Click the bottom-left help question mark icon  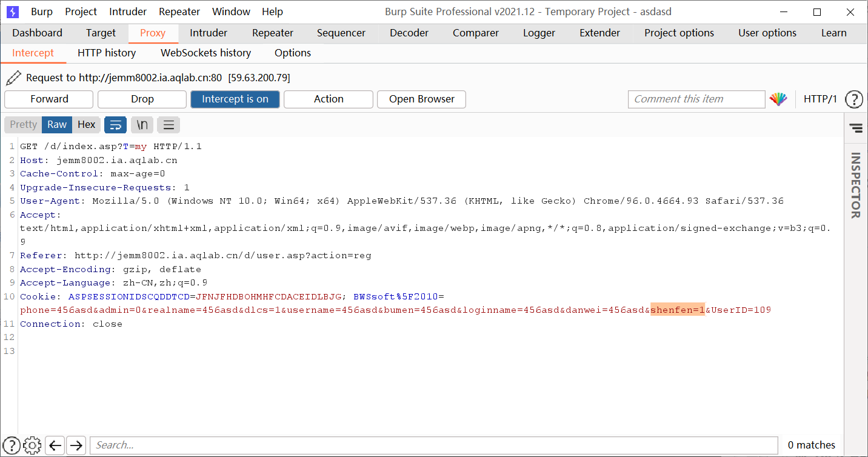coord(12,445)
